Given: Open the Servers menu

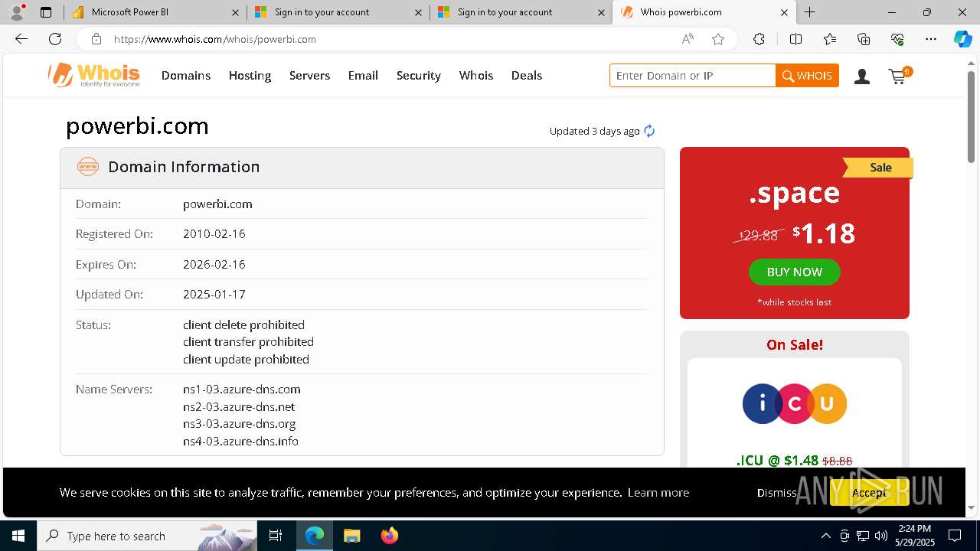Looking at the screenshot, I should click(x=310, y=75).
